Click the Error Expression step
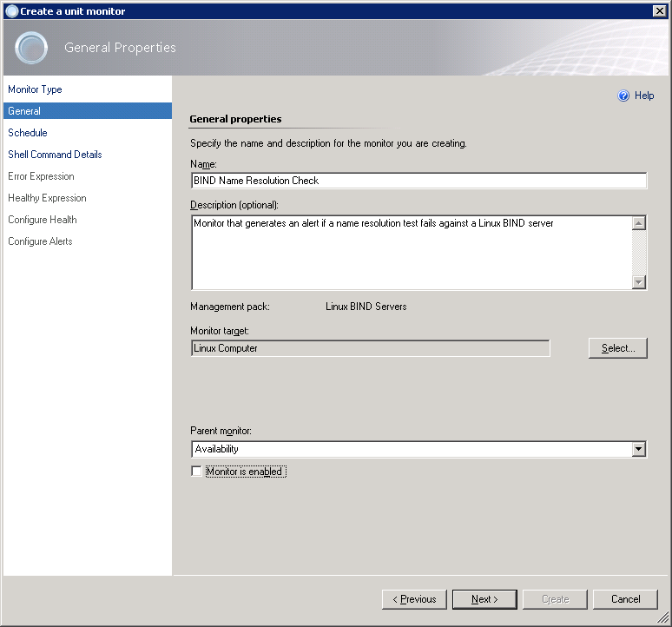This screenshot has height=627, width=672. (x=41, y=176)
